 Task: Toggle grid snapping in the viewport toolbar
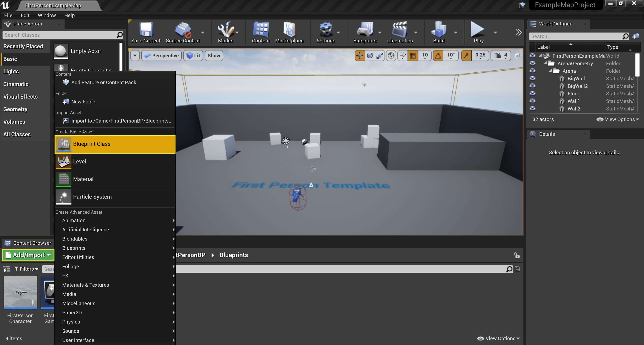413,55
